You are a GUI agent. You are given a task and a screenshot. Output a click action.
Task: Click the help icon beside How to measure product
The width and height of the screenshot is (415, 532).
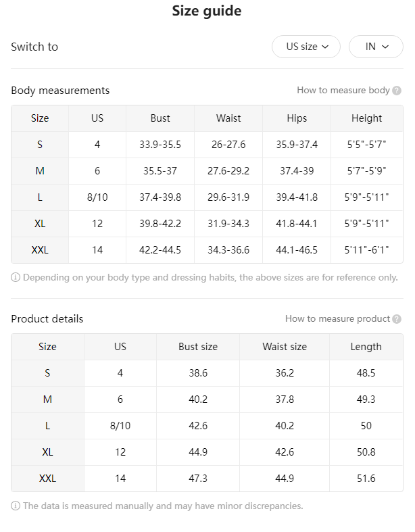[x=396, y=319]
